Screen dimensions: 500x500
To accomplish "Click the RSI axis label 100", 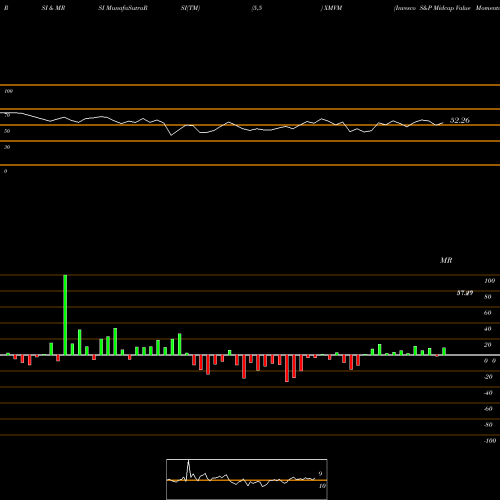I will (8, 91).
